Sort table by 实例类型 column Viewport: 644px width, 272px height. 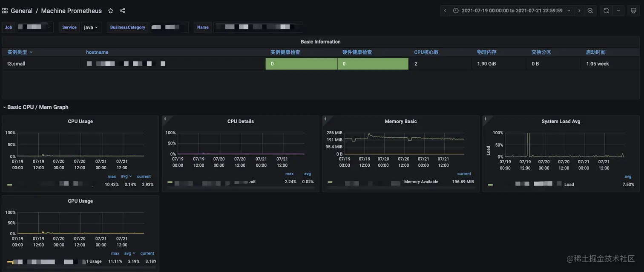(20, 52)
